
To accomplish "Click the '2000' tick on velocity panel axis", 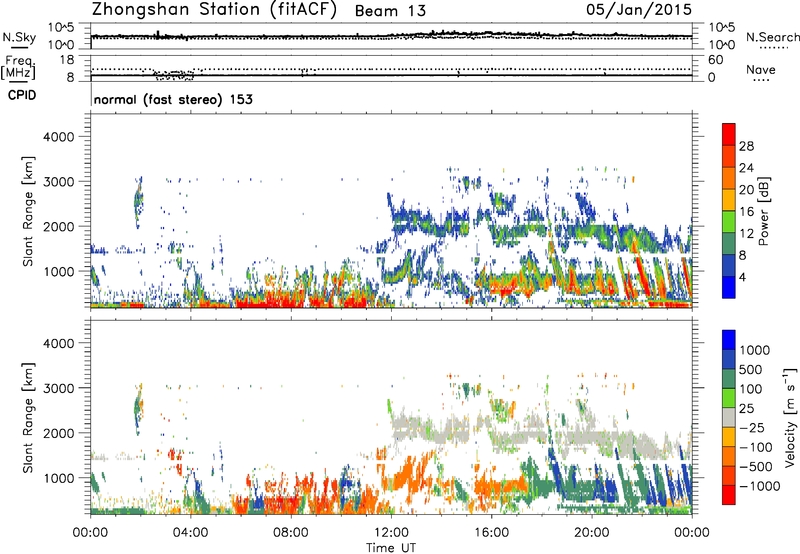I will (59, 433).
